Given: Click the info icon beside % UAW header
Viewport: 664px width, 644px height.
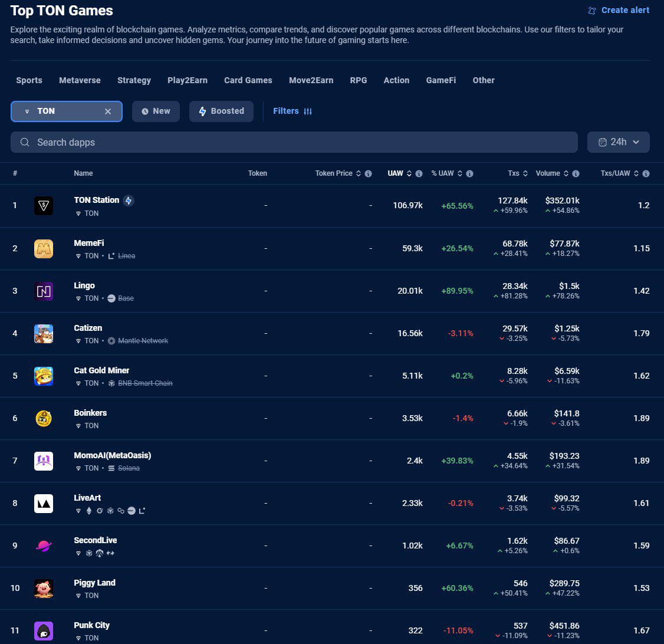Looking at the screenshot, I should (x=469, y=173).
